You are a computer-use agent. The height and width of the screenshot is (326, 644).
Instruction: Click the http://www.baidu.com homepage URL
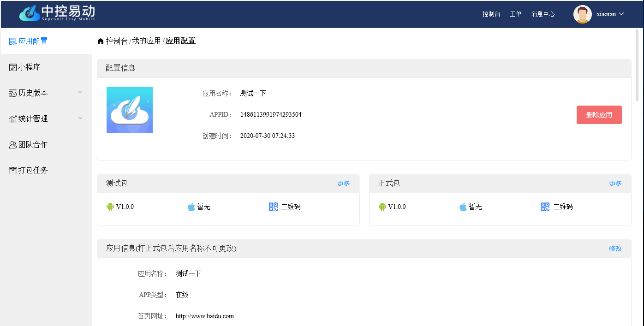(205, 316)
